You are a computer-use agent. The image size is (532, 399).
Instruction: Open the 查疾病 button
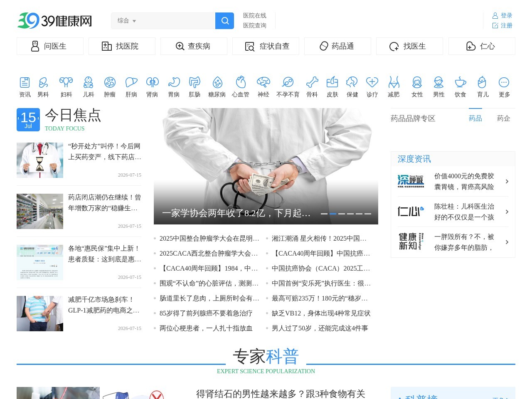point(194,46)
